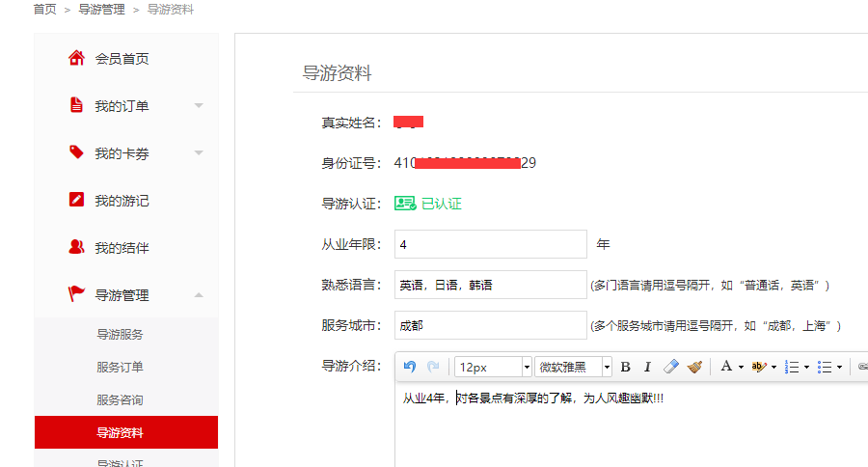Go to 导游服务 submenu item
This screenshot has height=467, width=868.
[x=120, y=335]
